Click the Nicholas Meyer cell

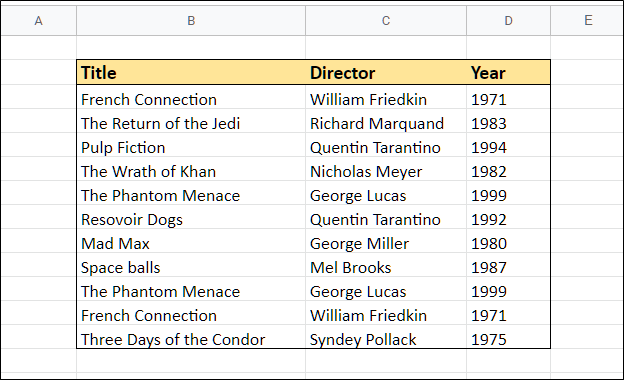coord(386,169)
